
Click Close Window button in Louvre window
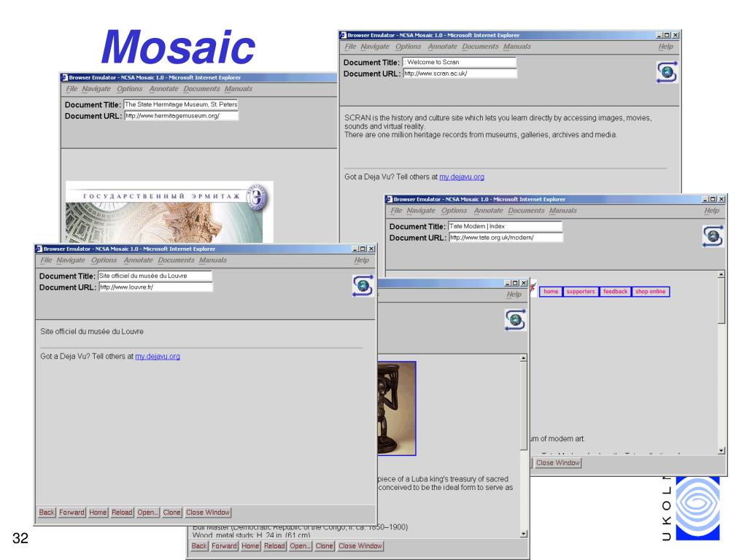pyautogui.click(x=208, y=513)
